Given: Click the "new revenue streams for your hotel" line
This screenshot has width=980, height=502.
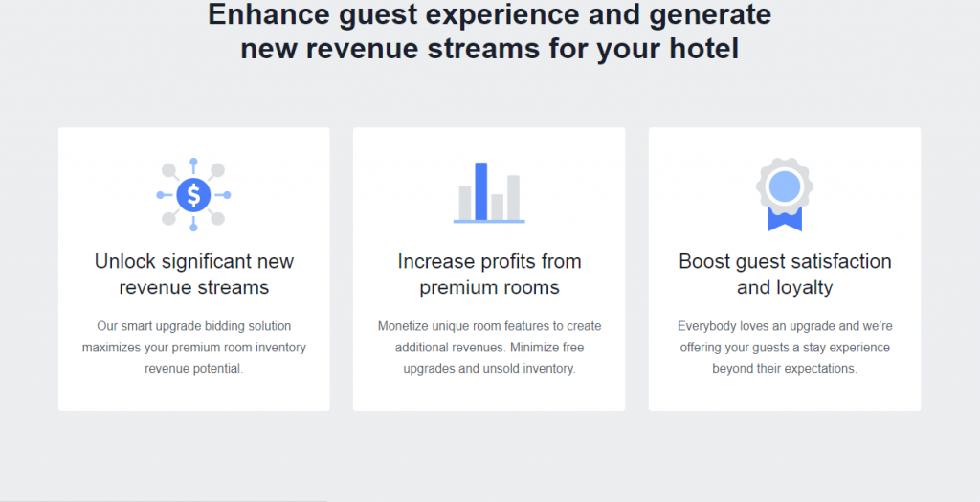Looking at the screenshot, I should point(489,49).
